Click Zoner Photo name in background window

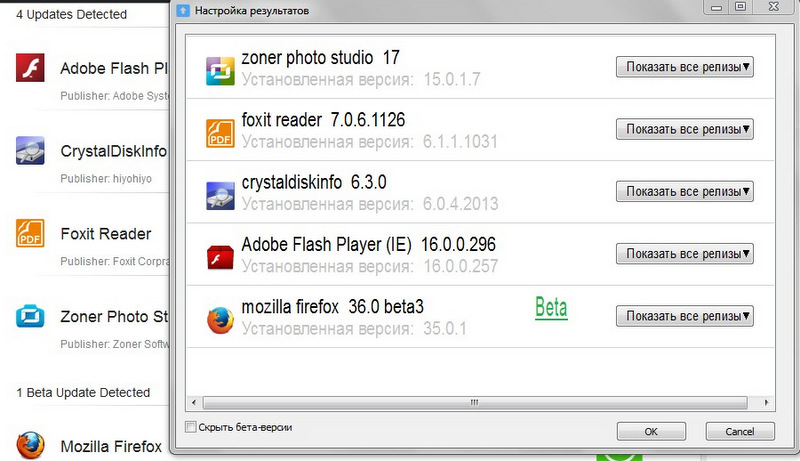(114, 317)
